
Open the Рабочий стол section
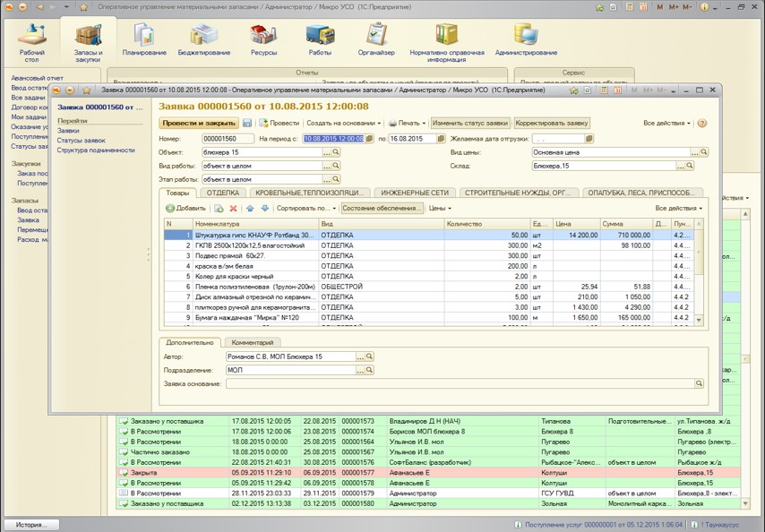(x=31, y=43)
